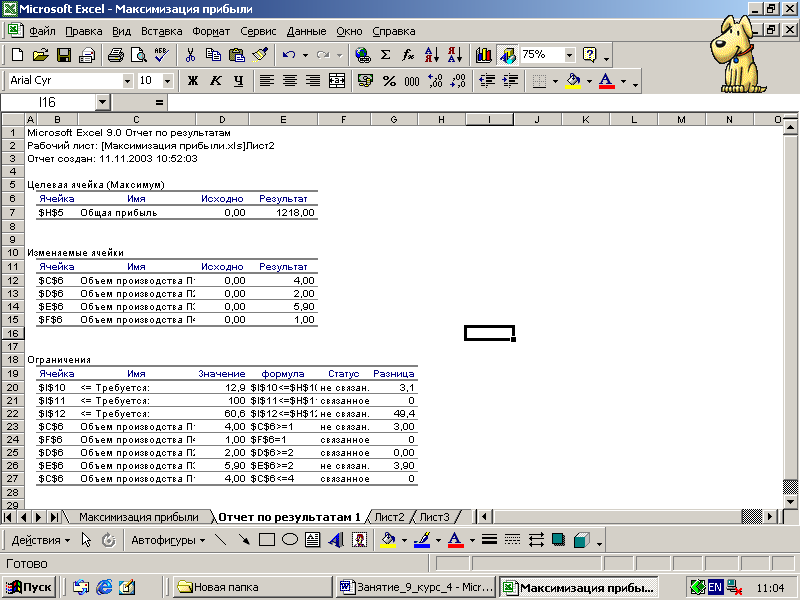This screenshot has height=600, width=800.
Task: Increase decimal places
Action: (435, 81)
